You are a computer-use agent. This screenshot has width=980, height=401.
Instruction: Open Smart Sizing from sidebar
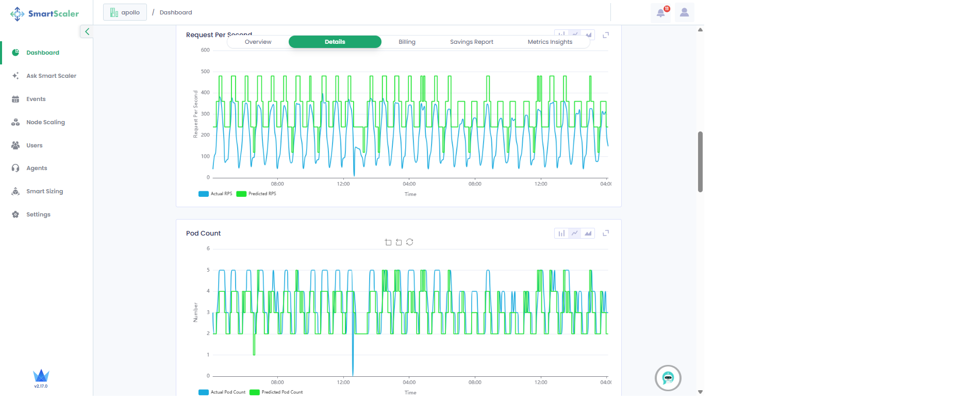click(x=44, y=191)
